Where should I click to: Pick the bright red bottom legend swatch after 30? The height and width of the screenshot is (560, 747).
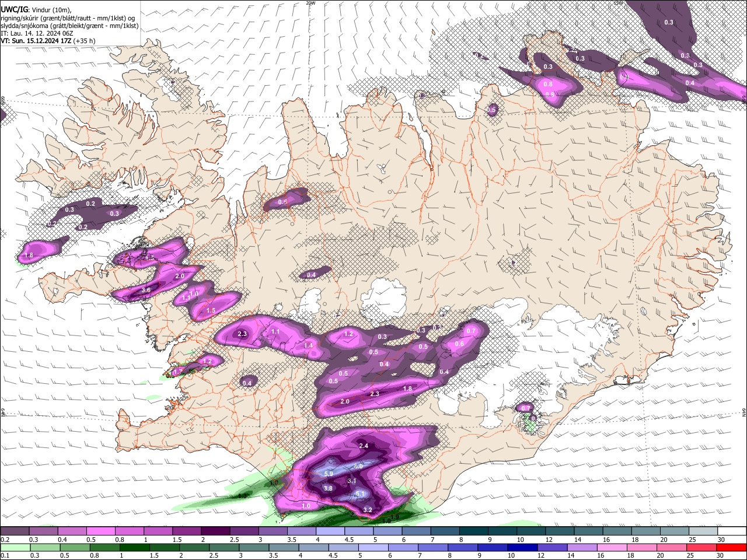(x=731, y=547)
